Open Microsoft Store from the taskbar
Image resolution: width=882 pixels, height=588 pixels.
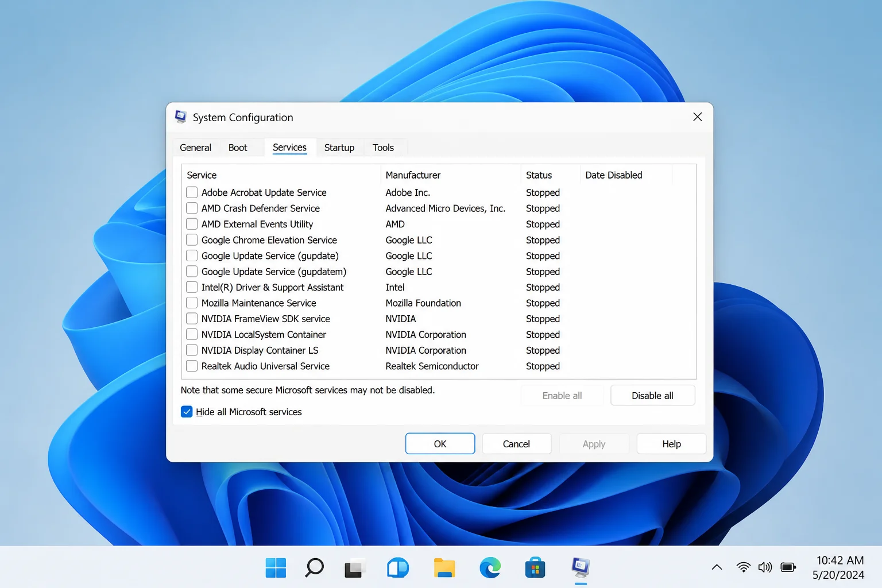click(x=535, y=568)
